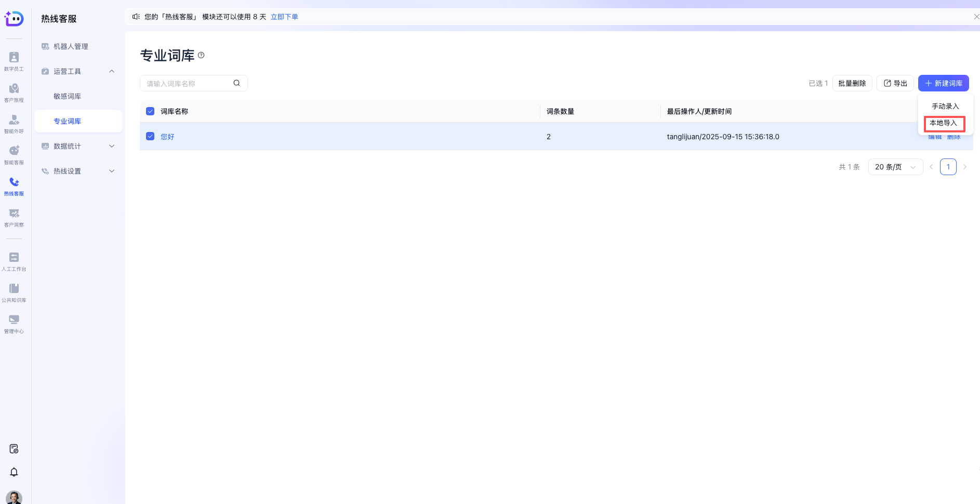The height and width of the screenshot is (504, 980).
Task: Click the 立即下单 link in banner
Action: (284, 17)
